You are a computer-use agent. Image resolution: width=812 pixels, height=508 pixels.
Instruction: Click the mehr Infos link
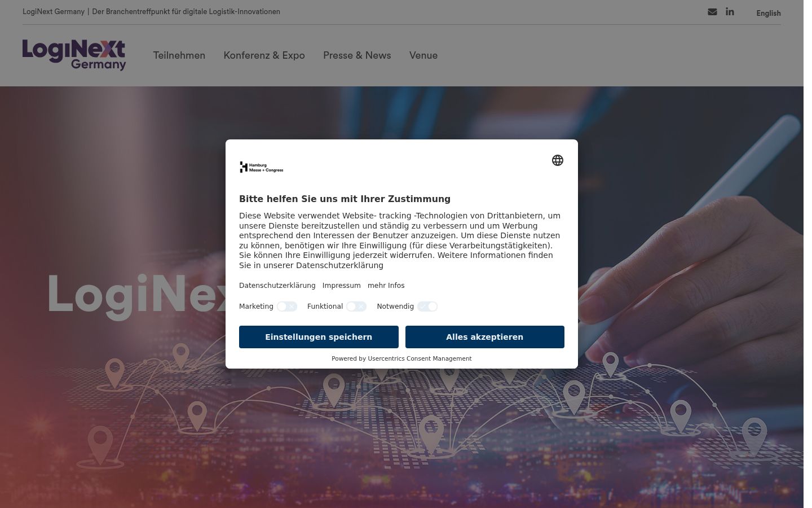(386, 286)
